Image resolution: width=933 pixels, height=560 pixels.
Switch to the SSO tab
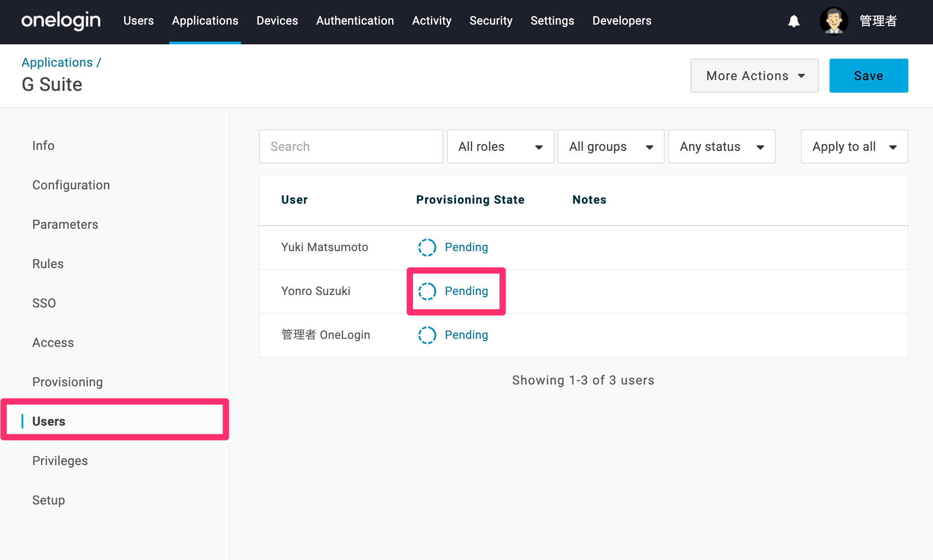click(44, 303)
